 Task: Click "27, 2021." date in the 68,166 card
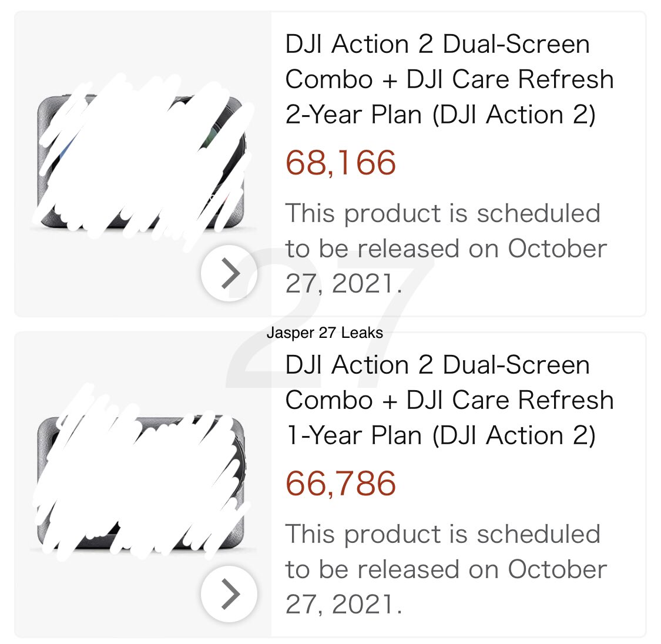tap(344, 284)
